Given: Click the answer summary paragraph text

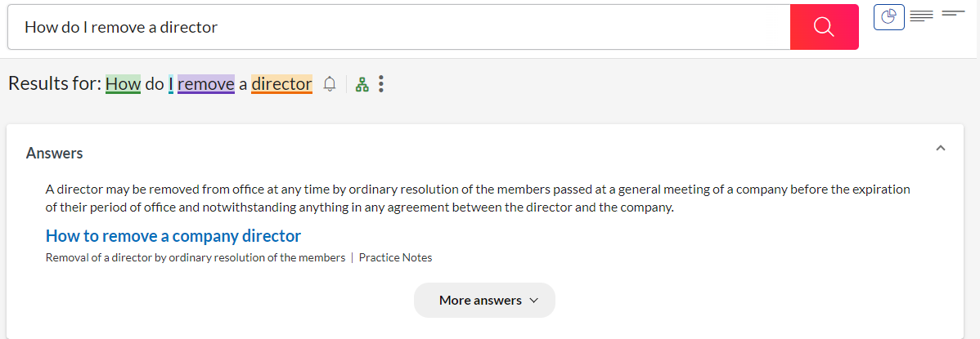Looking at the screenshot, I should (x=478, y=198).
